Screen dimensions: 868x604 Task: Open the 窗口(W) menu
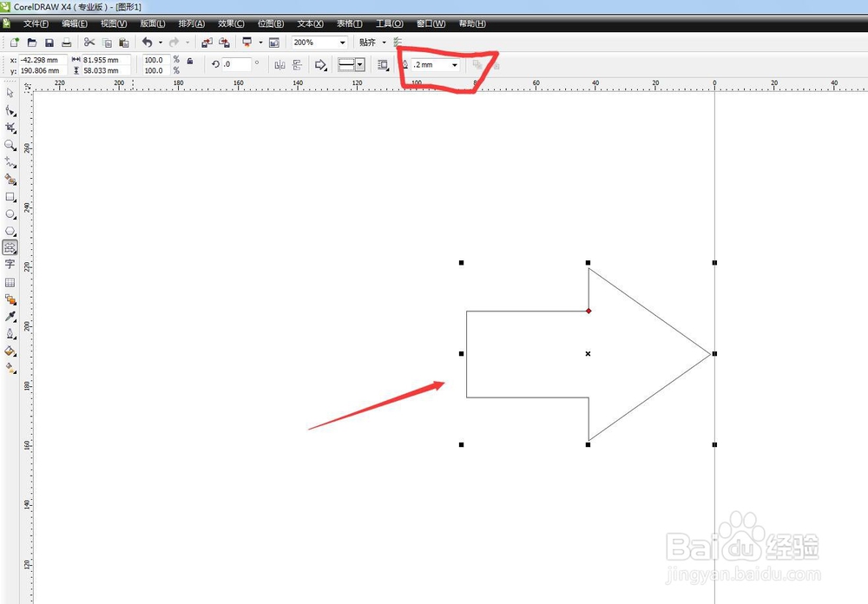pyautogui.click(x=431, y=23)
